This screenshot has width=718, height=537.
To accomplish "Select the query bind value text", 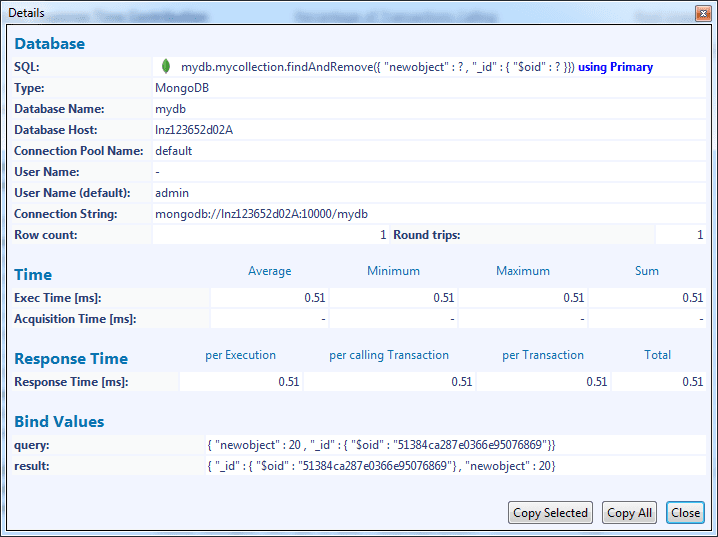I will click(381, 445).
